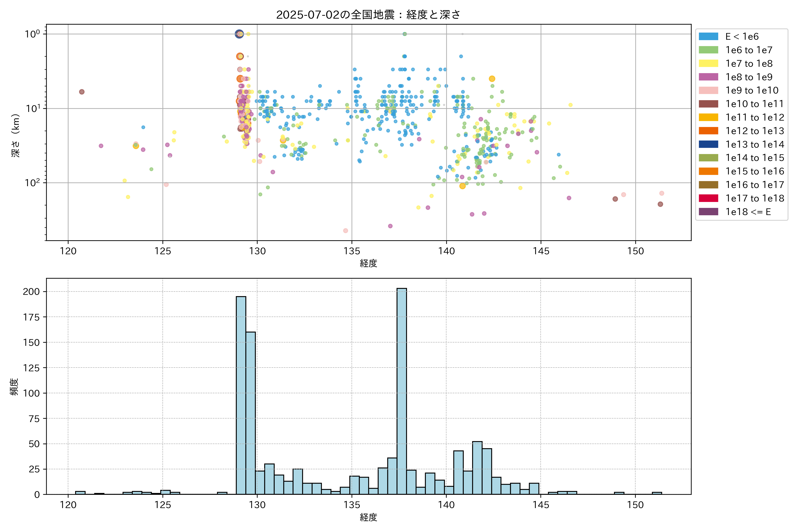This screenshot has height=532, width=798.
Task: Click the blue 'E < 1e6' legend swatch
Action: (708, 36)
